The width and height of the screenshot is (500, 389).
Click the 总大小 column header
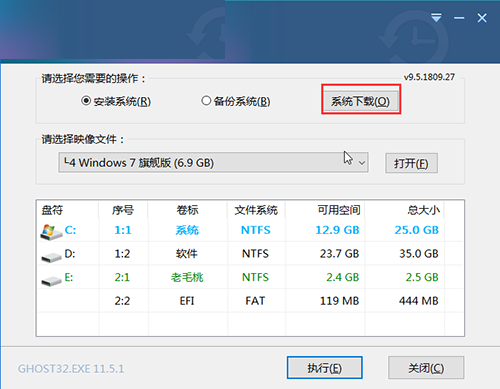pos(423,210)
